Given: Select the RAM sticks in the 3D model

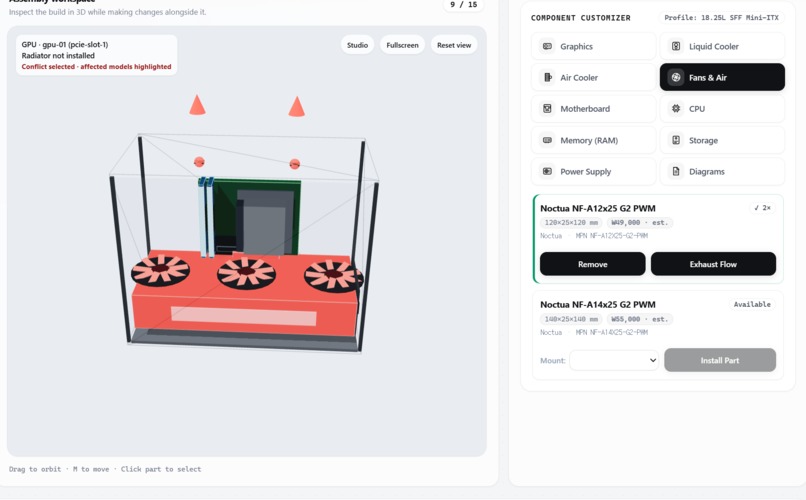Looking at the screenshot, I should [x=206, y=217].
